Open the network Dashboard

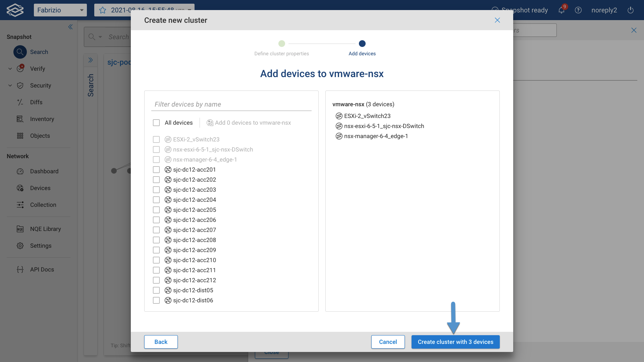44,171
